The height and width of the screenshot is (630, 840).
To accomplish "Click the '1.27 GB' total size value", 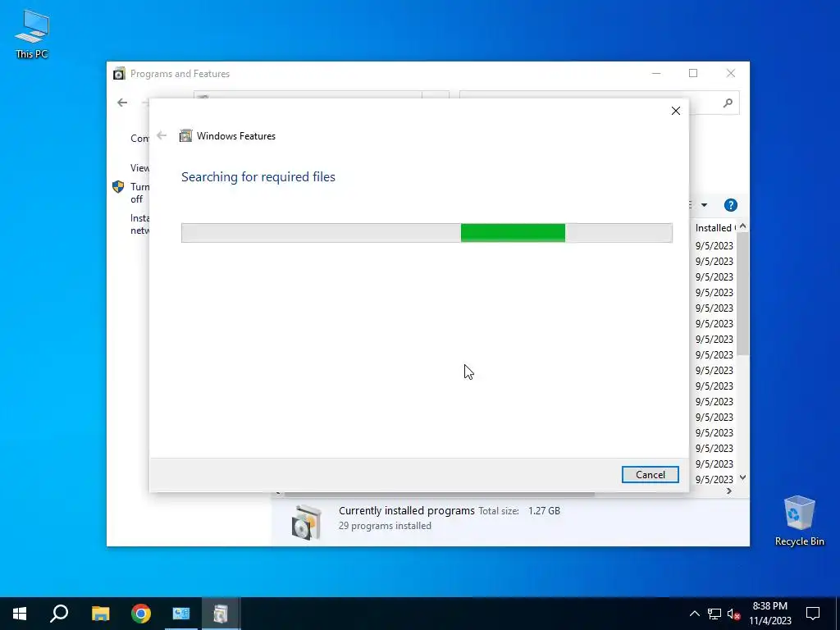I will click(x=544, y=510).
